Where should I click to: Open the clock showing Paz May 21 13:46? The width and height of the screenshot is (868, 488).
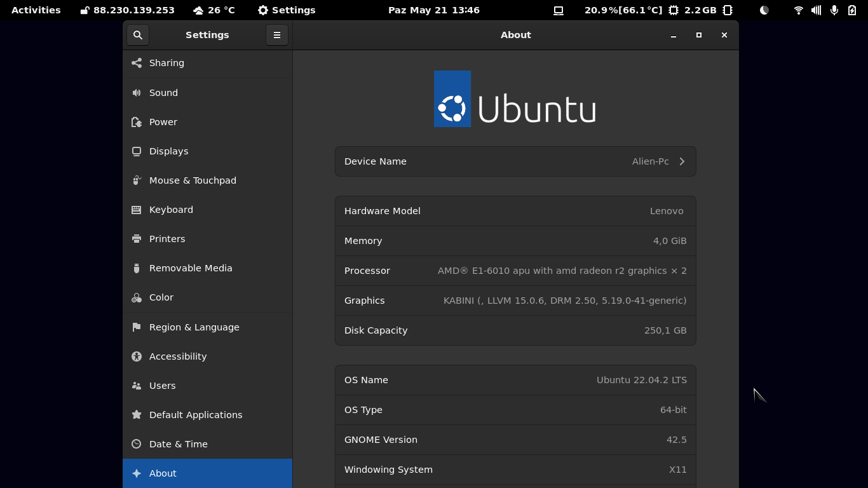pos(434,10)
